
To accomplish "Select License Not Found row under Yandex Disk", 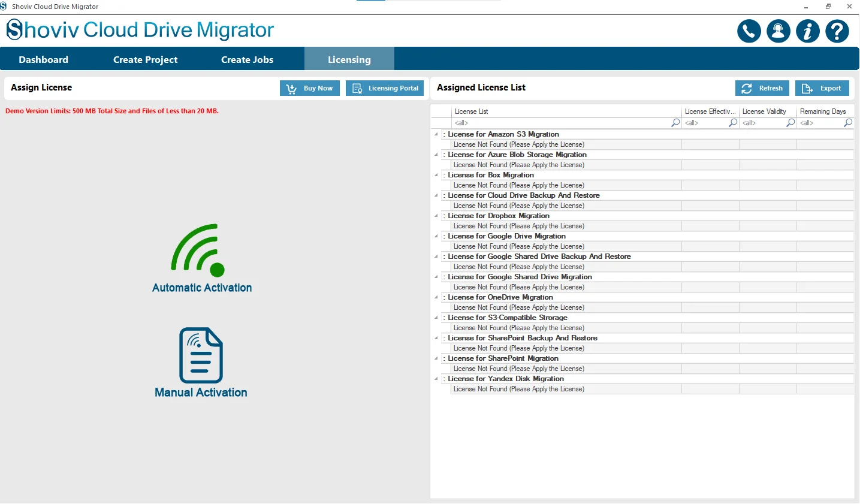I will 652,389.
